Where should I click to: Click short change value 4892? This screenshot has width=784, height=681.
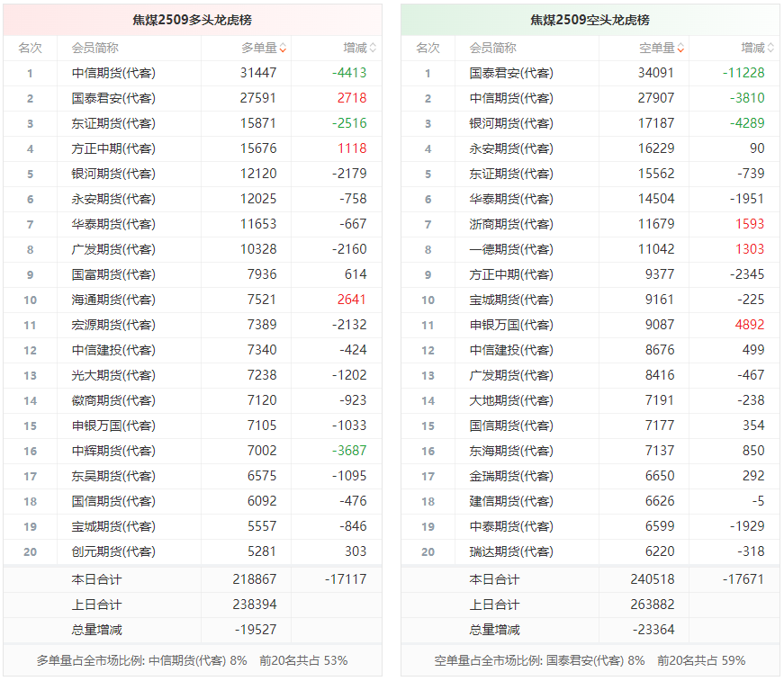750,325
